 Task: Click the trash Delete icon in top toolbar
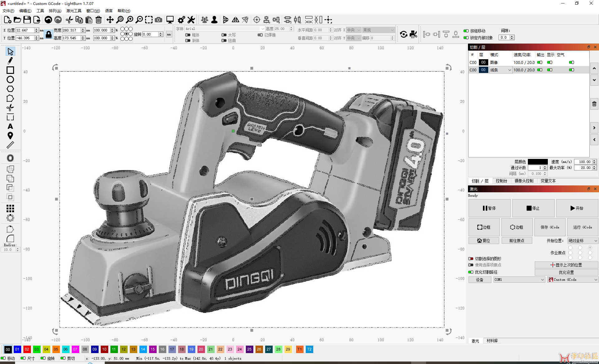[99, 20]
